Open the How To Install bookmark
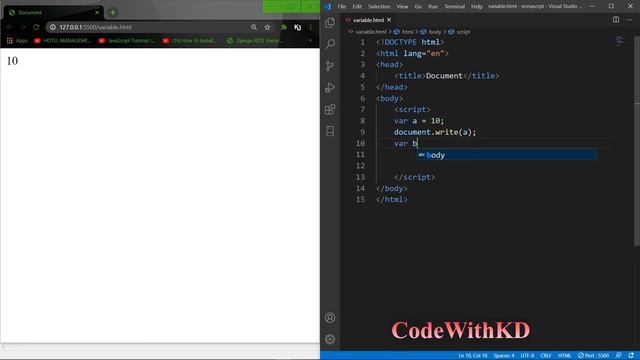 [x=189, y=40]
